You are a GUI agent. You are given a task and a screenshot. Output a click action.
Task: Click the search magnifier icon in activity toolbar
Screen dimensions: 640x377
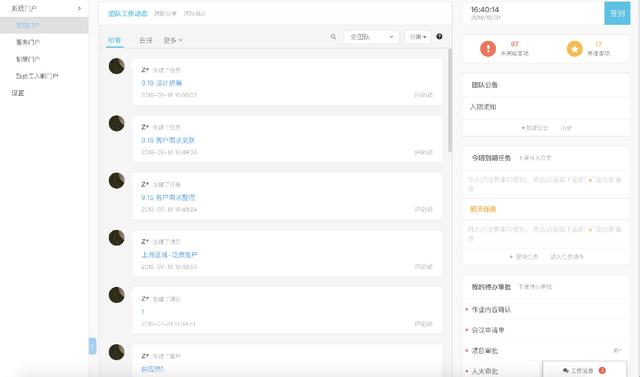tap(333, 37)
